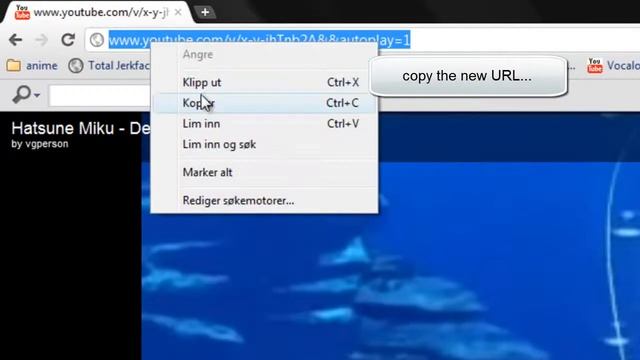Click the disabled Angre menu entry
640x360 pixels.
[265, 54]
